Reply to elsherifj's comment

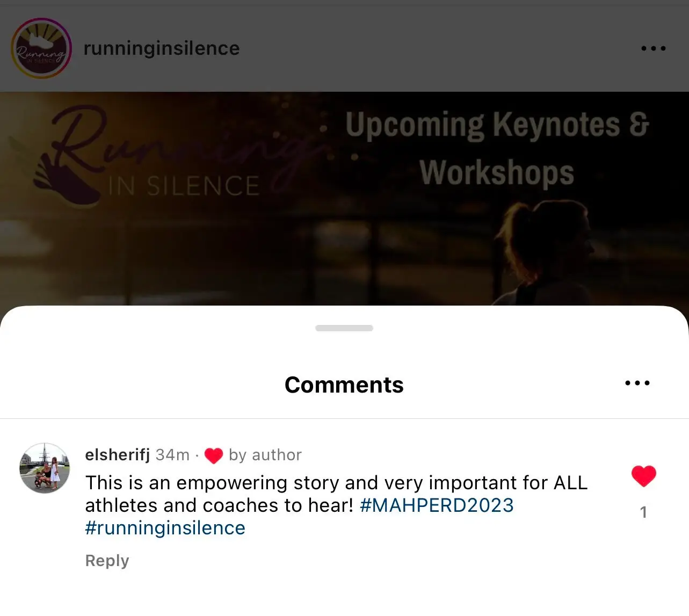[x=107, y=561]
